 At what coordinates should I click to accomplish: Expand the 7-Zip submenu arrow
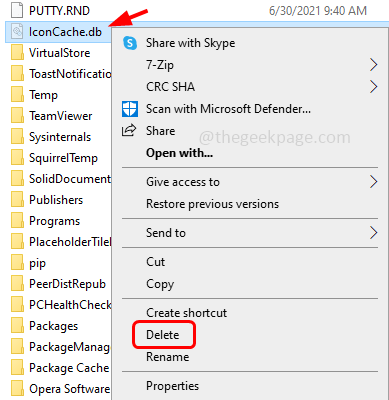[373, 65]
